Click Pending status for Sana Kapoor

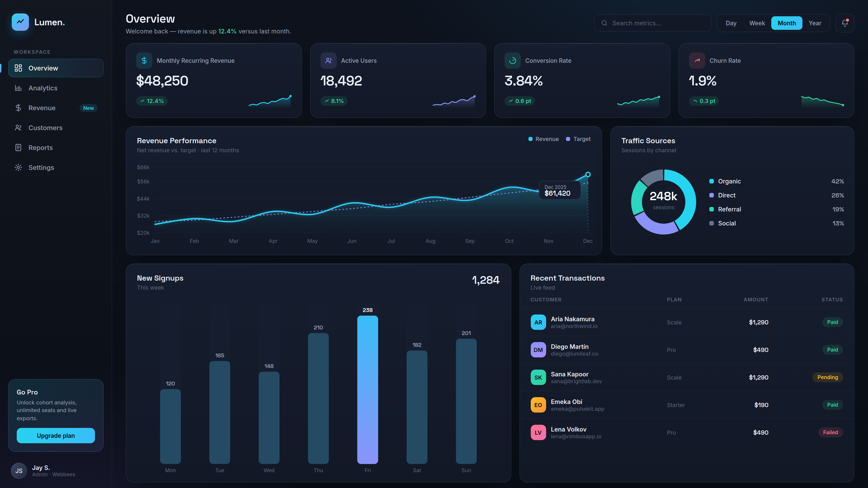click(x=828, y=377)
